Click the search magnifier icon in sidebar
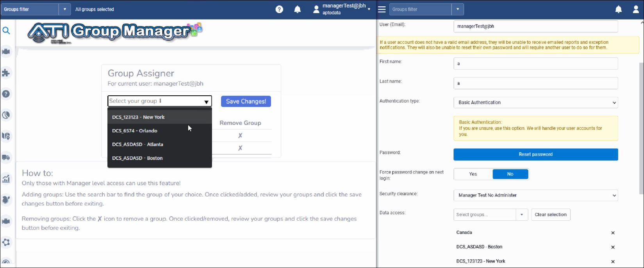Screen dimensions: 644x268 [6, 30]
